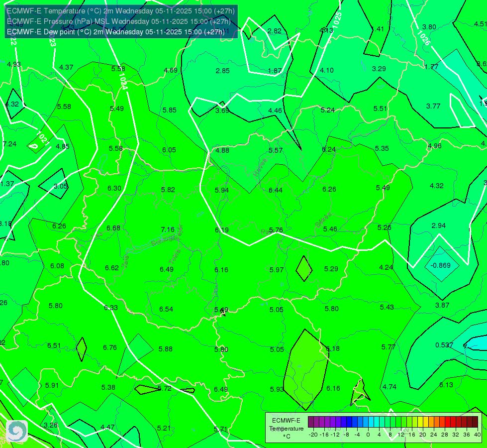Click the 5.46 temperature value

[330, 229]
